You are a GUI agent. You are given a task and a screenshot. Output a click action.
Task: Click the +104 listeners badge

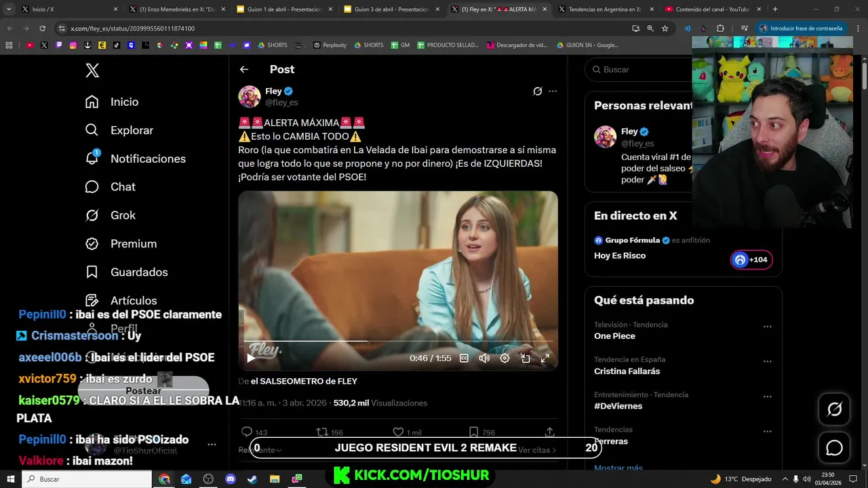coord(751,260)
